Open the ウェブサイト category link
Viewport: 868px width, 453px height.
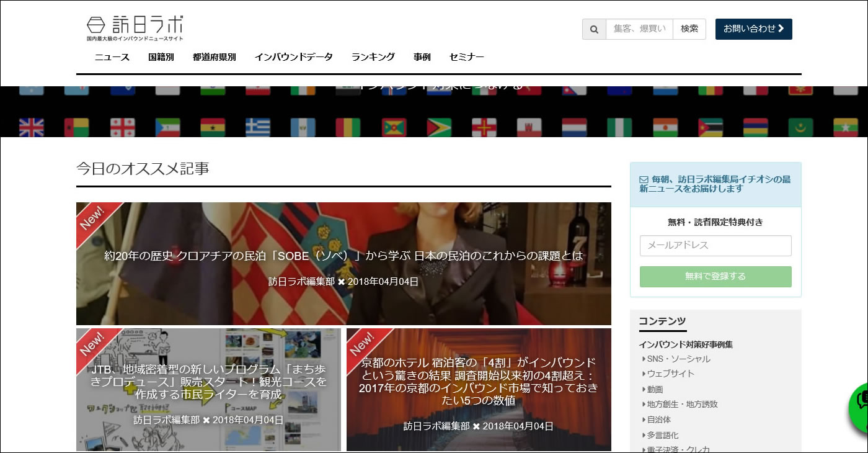point(670,374)
